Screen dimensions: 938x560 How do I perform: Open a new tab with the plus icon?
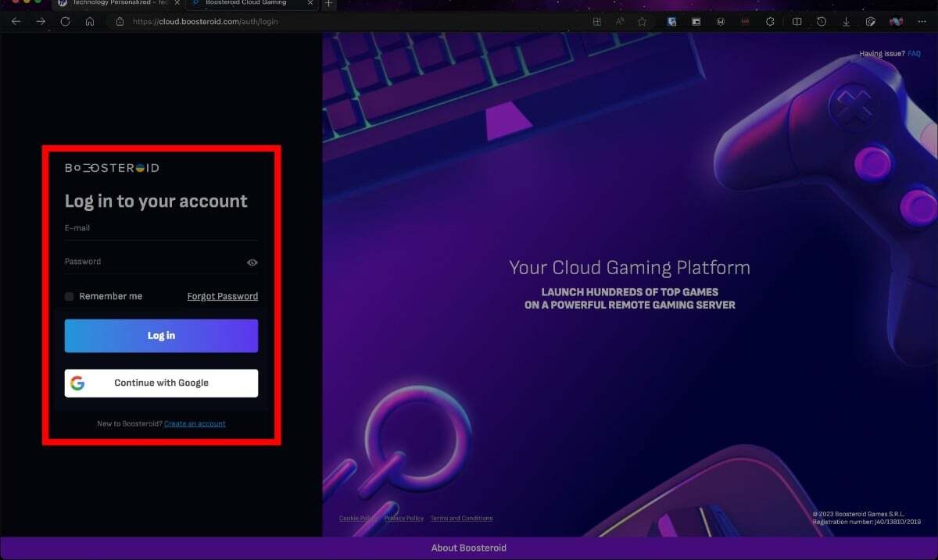coord(328,4)
